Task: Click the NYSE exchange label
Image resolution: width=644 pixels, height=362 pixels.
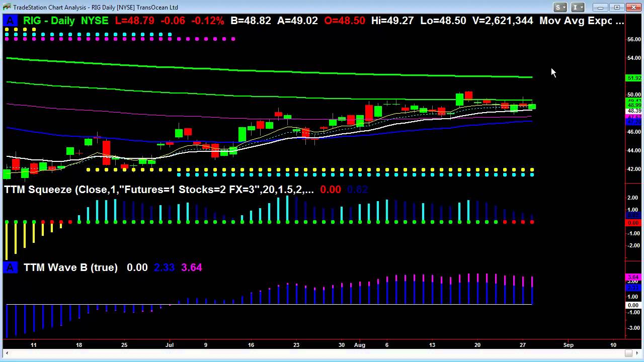Action: tap(95, 21)
